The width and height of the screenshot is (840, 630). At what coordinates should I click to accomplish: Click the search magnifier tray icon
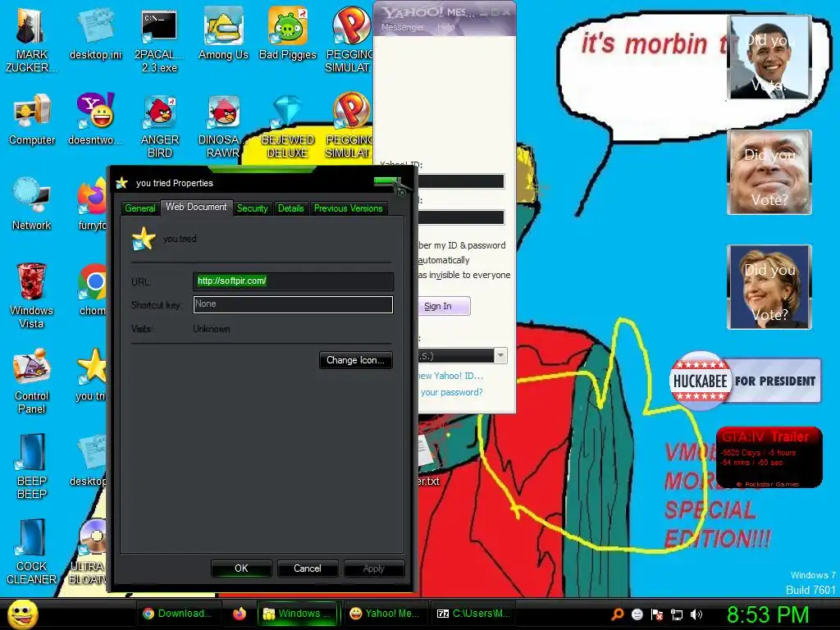[x=618, y=614]
